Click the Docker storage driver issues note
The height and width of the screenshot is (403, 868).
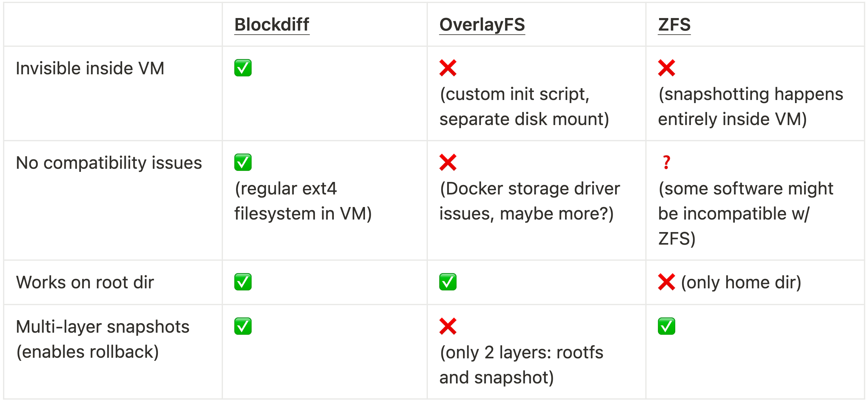coord(530,201)
